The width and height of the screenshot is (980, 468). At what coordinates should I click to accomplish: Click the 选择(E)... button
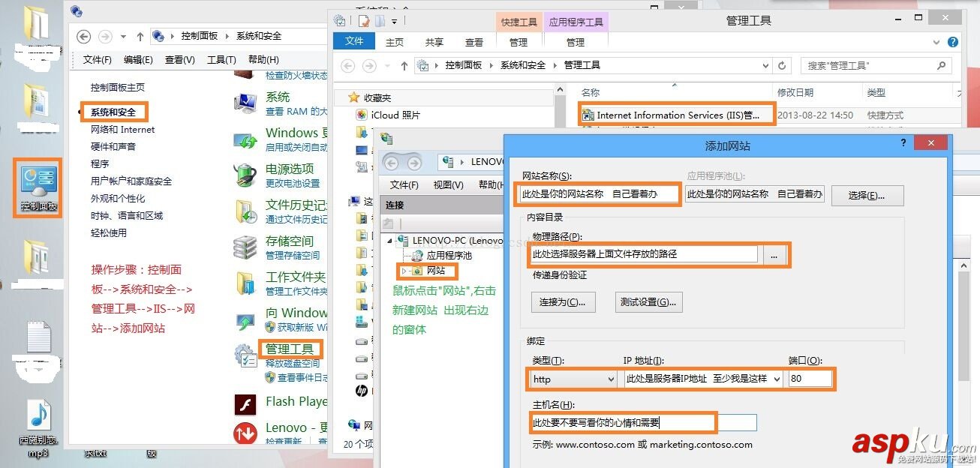[x=867, y=196]
